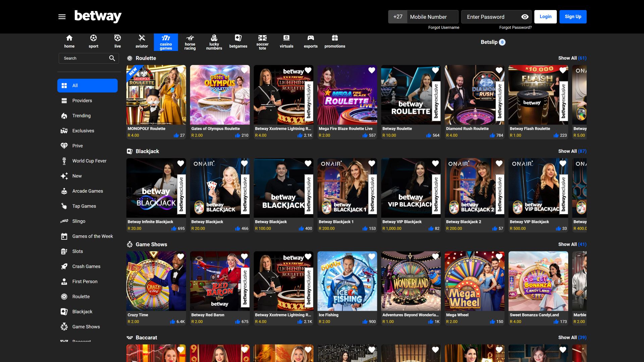Screen dimensions: 644x362
Task: Like Crazy Time thumbs-up icon
Action: (172, 322)
